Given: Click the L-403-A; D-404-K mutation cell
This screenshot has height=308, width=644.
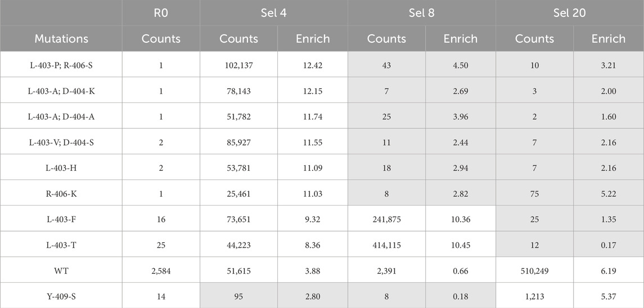Looking at the screenshot, I should coord(61,90).
